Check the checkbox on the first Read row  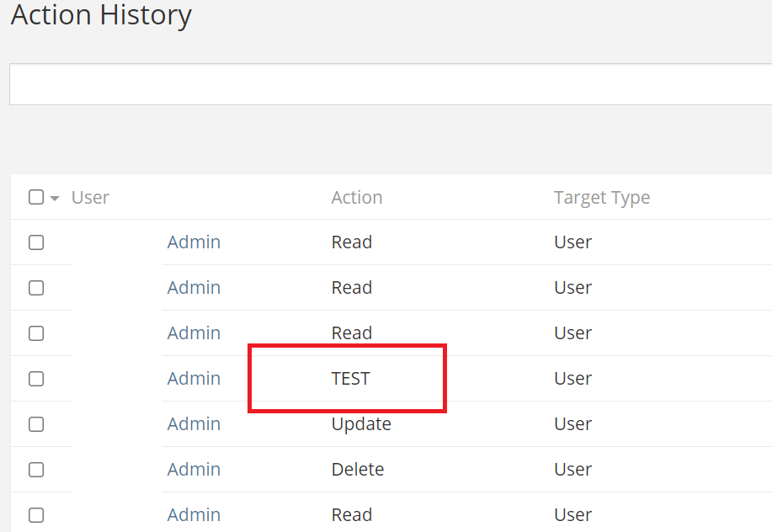pos(35,242)
